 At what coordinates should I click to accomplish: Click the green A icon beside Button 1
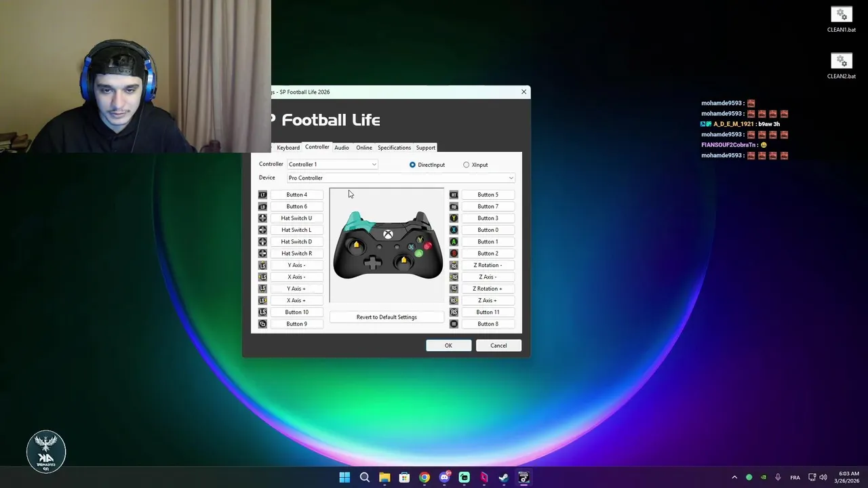[x=454, y=241]
